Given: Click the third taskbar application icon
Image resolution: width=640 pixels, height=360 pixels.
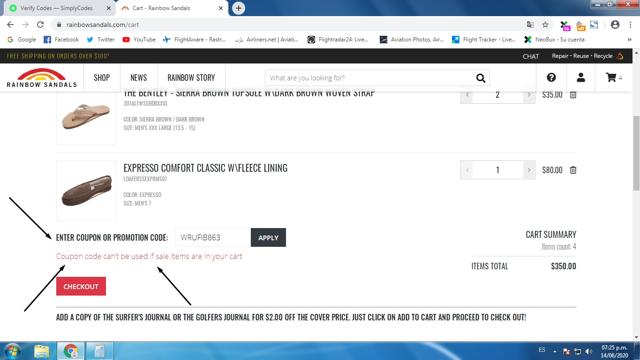Looking at the screenshot, I should click(99, 351).
